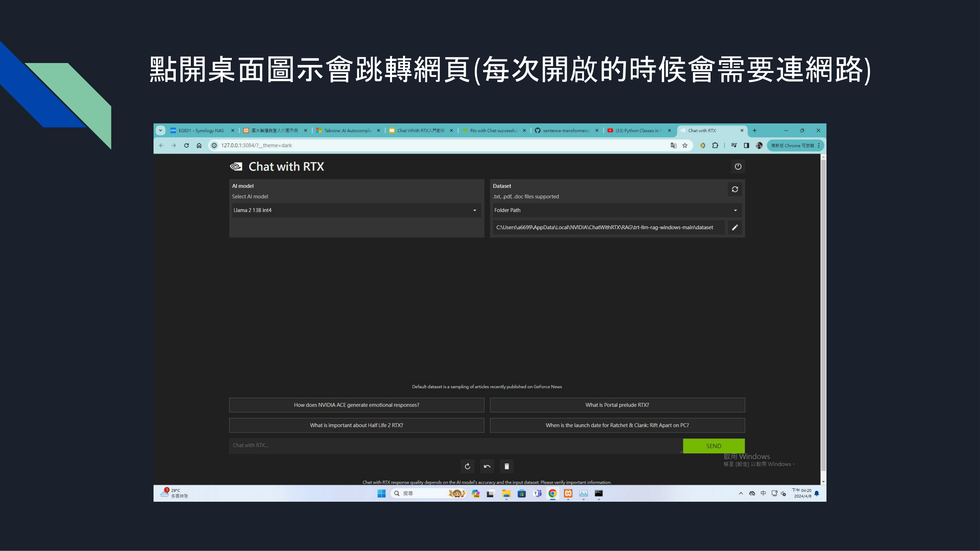This screenshot has width=980, height=551.
Task: Click the Chat with RTX message input
Action: pos(456,446)
